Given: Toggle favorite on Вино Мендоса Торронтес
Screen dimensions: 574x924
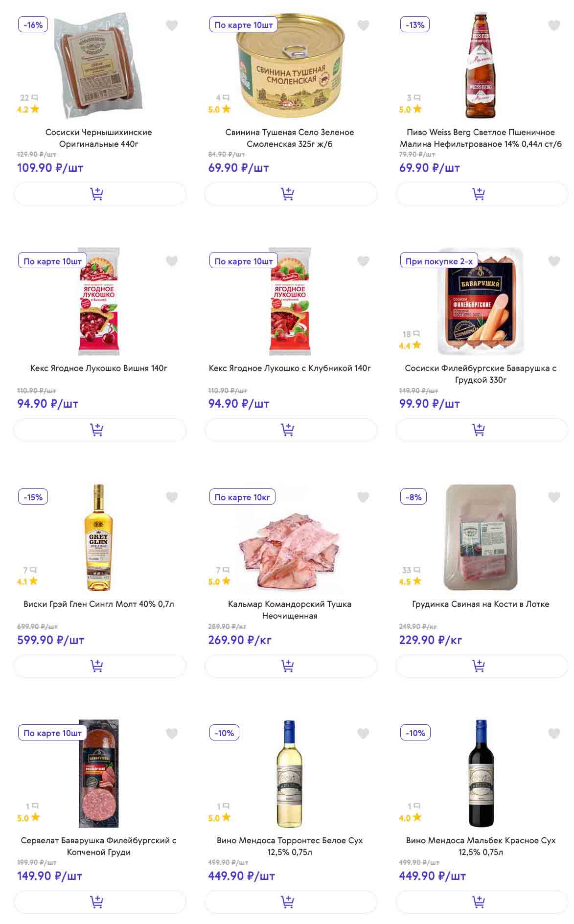Looking at the screenshot, I should (363, 733).
